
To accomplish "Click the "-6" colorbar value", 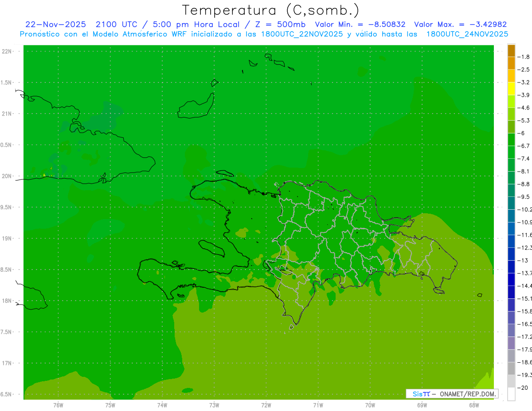I will [x=521, y=133].
